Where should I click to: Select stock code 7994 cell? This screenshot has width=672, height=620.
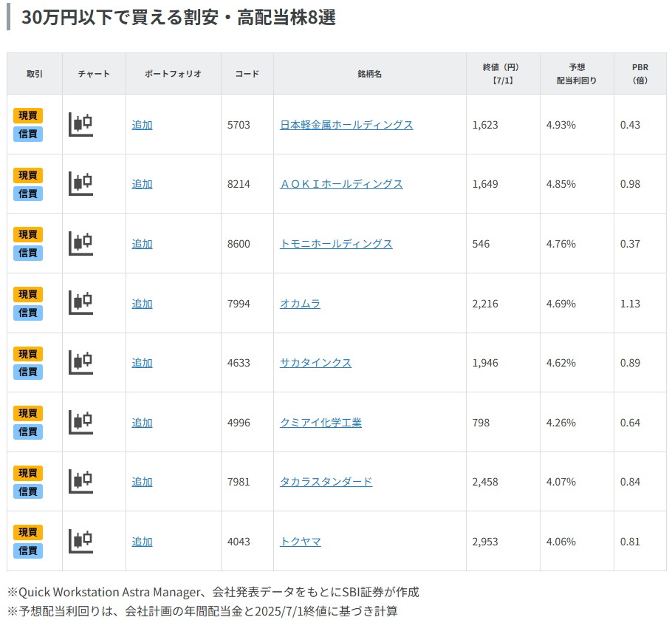[x=247, y=304]
